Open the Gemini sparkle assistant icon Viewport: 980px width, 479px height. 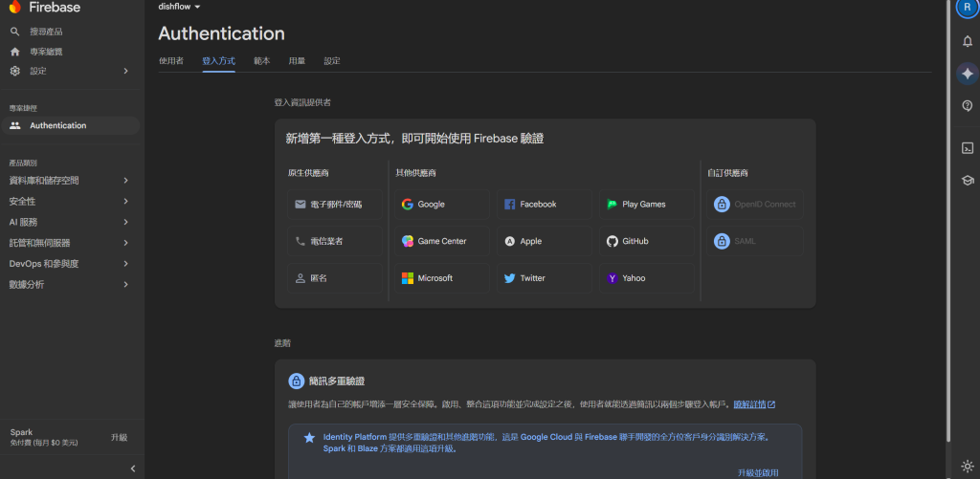(968, 74)
